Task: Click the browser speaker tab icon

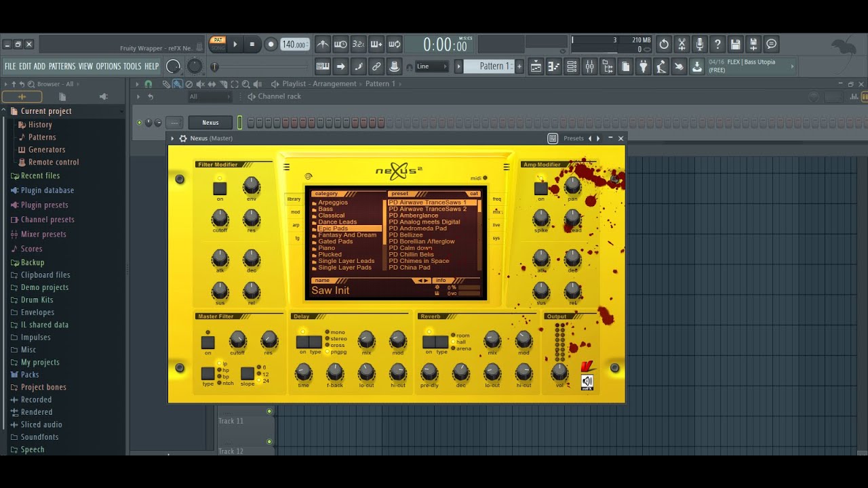Action: [103, 97]
